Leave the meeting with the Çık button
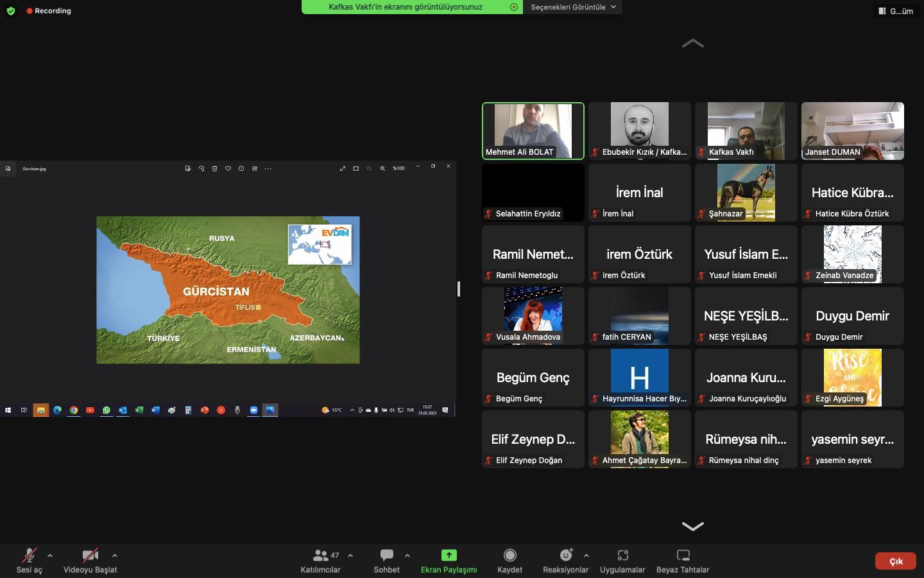The image size is (924, 578). tap(896, 561)
